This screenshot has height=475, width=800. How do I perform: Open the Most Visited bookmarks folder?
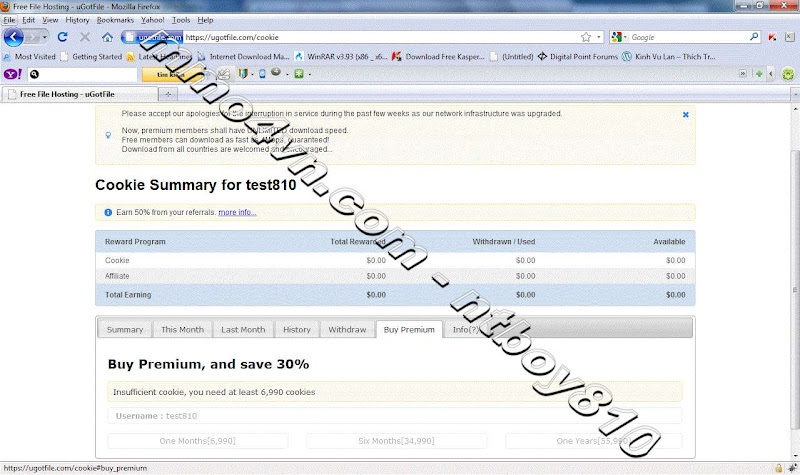click(30, 57)
